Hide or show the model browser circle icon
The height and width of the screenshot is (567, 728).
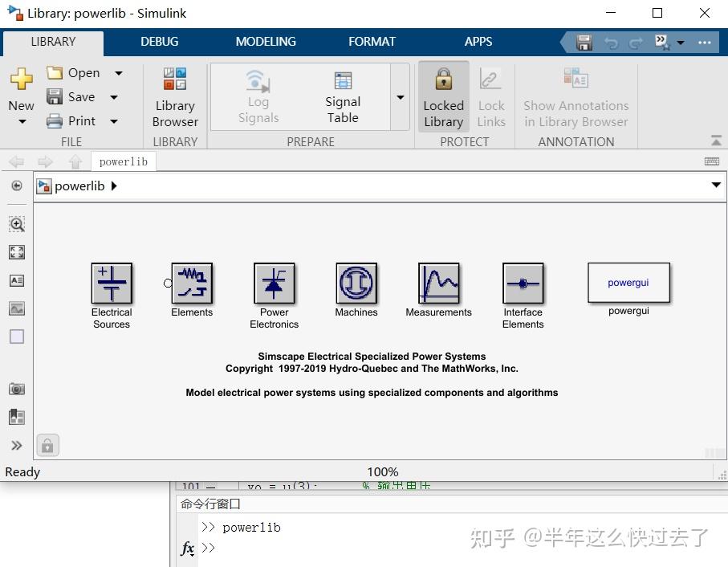(17, 186)
